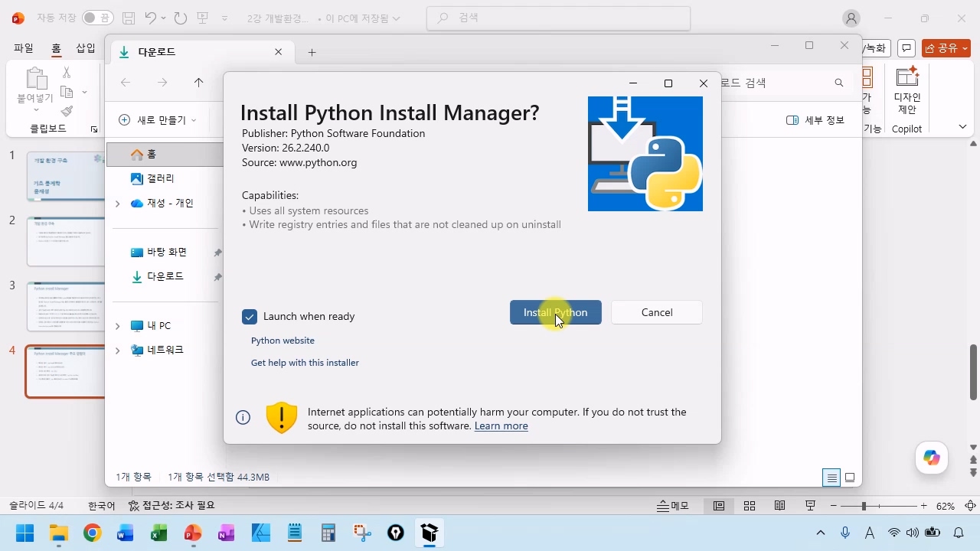
Task: Switch Explorer to large thumbnails view
Action: point(850,478)
